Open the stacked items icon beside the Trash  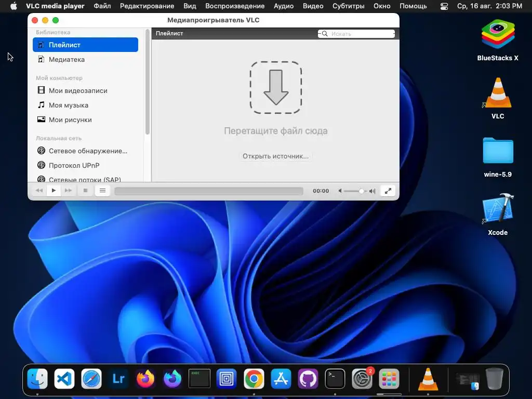[468, 380]
